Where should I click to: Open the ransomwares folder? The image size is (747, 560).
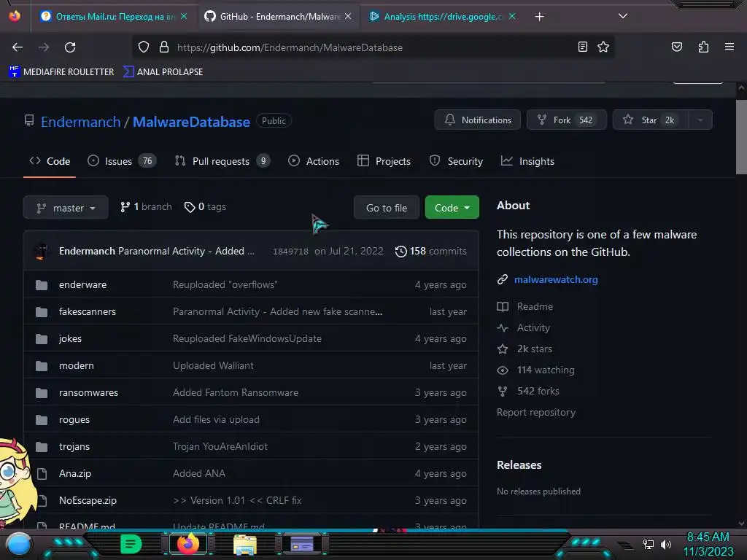(88, 392)
